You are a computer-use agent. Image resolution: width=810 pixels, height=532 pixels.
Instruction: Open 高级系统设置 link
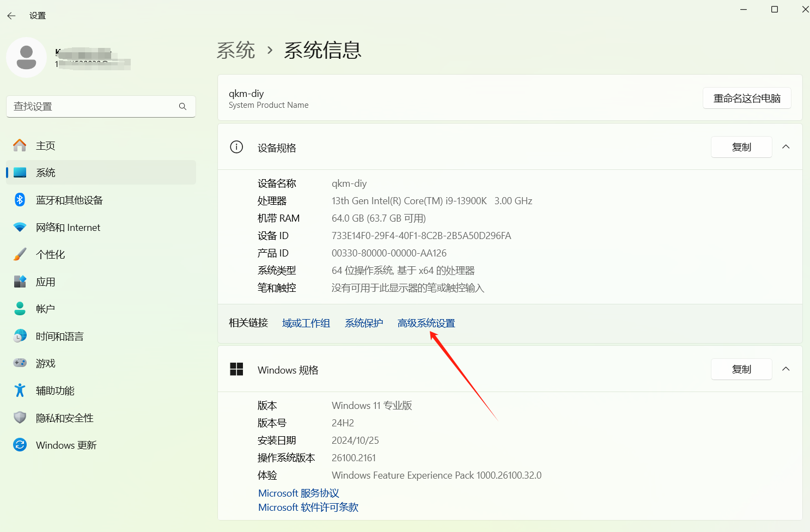pyautogui.click(x=427, y=323)
